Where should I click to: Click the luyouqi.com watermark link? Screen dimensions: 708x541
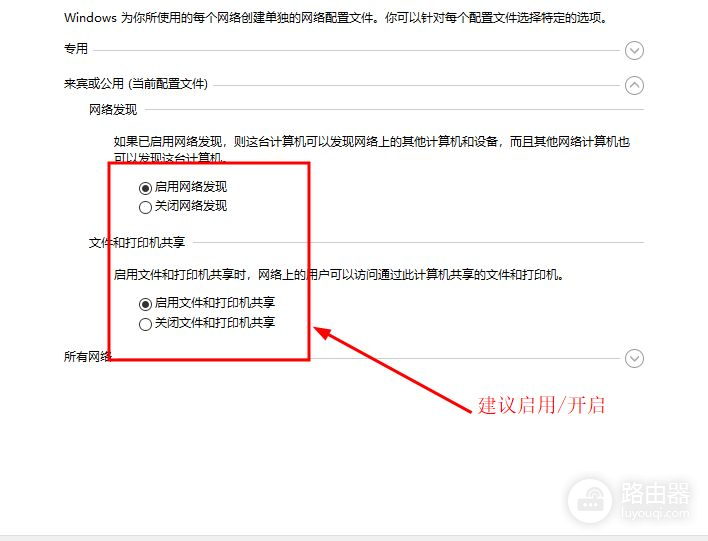655,513
